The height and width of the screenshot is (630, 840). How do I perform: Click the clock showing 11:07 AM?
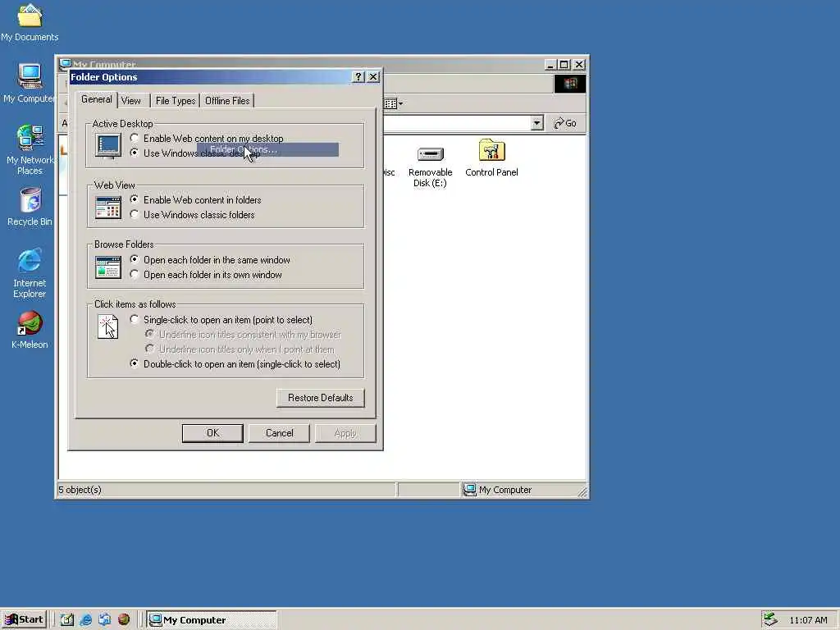point(808,620)
